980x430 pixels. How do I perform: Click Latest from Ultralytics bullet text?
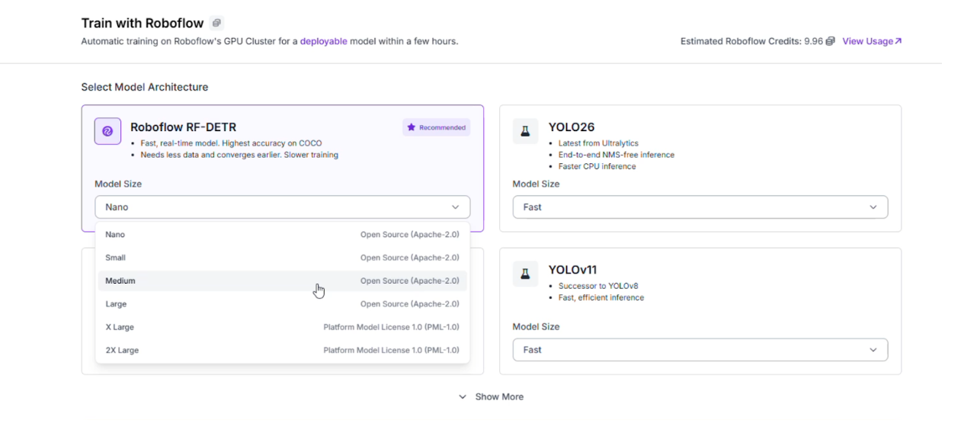click(598, 143)
